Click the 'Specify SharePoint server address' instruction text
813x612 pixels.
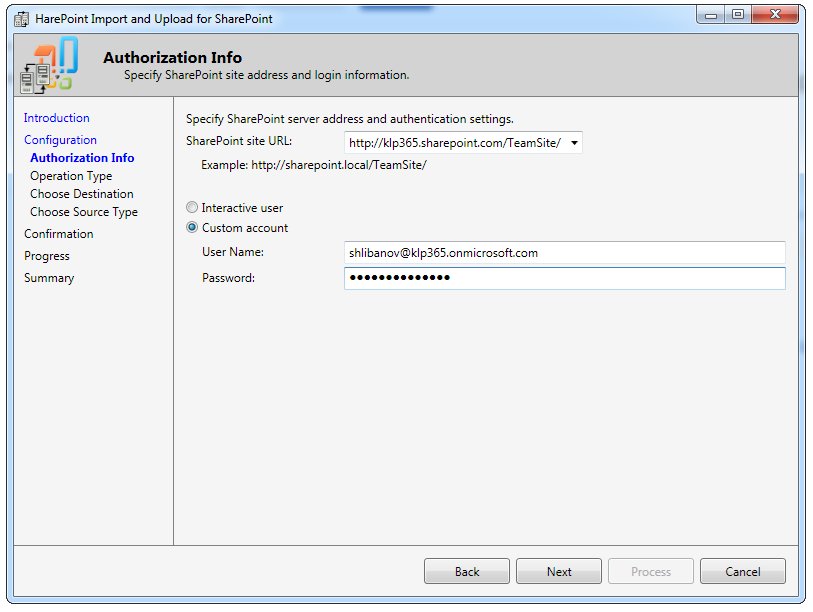pos(350,119)
